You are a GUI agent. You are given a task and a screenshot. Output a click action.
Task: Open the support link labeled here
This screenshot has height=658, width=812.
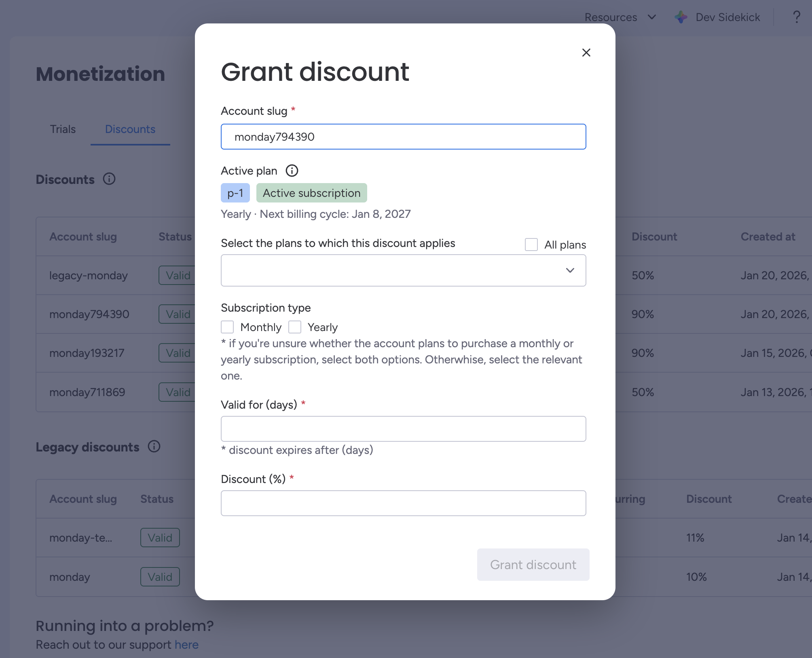(x=186, y=644)
